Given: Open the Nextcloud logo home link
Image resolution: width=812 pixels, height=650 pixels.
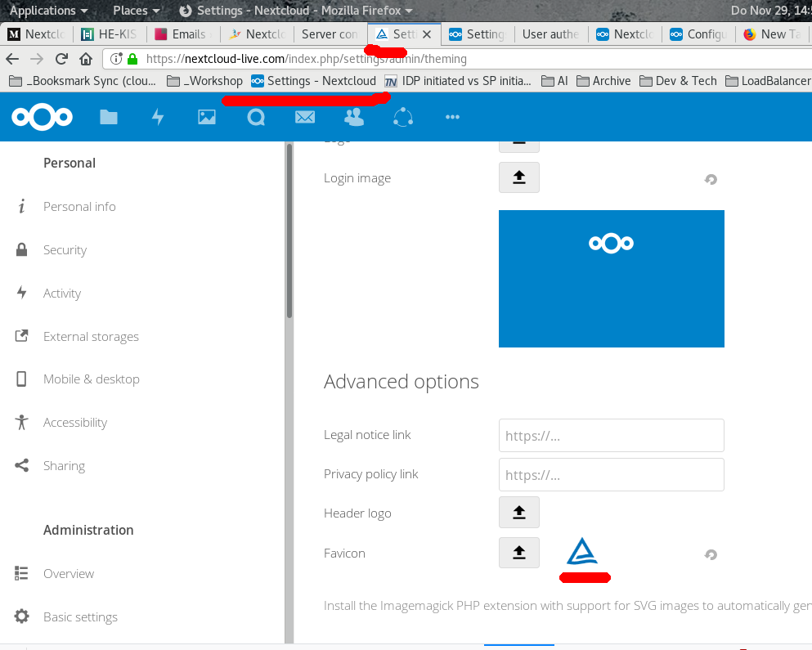Looking at the screenshot, I should pos(42,117).
